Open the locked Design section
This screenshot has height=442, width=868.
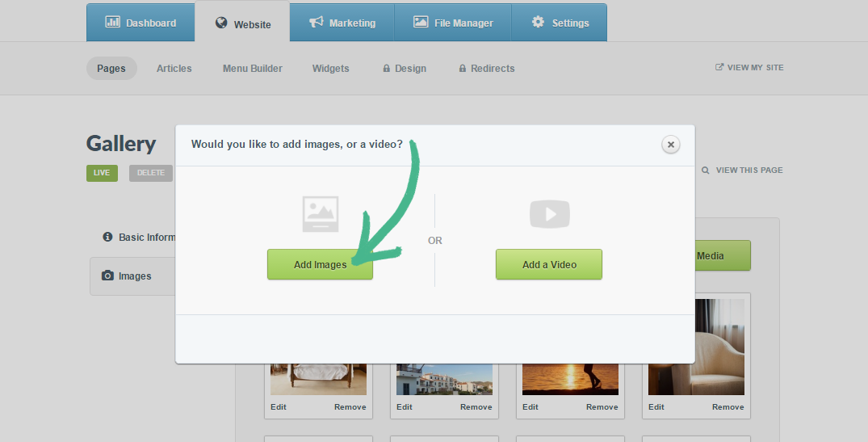point(405,69)
